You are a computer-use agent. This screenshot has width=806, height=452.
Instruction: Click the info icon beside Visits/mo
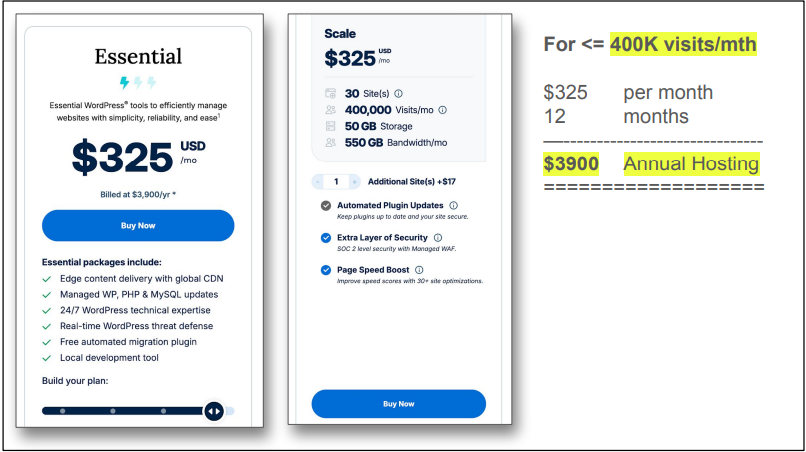click(442, 110)
